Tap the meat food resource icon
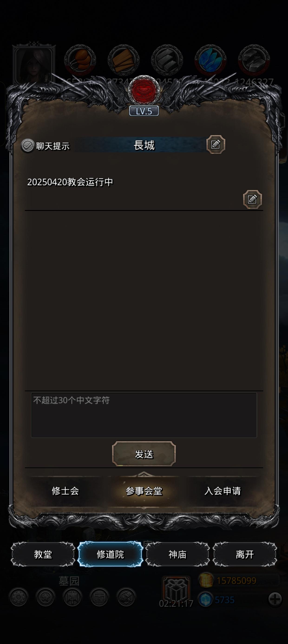Viewport: 288px width, 644px height. coord(80,60)
